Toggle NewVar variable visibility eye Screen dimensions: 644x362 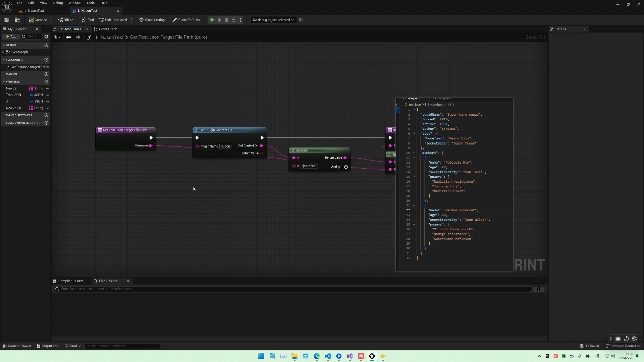coord(47,88)
